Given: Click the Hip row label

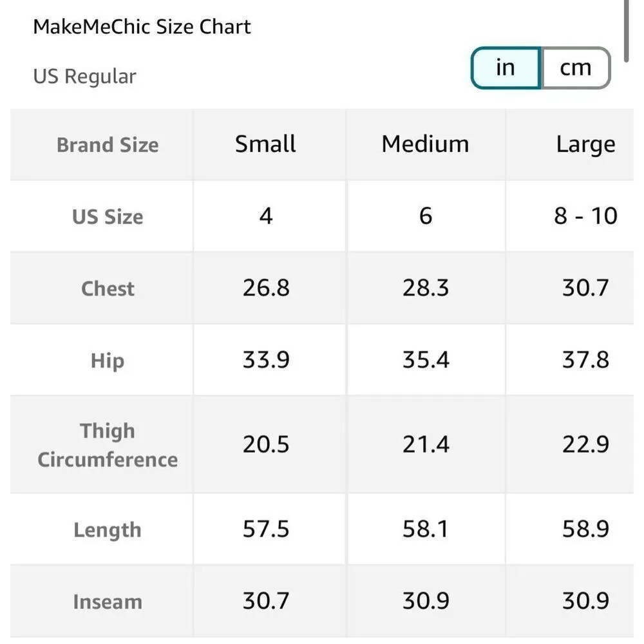Looking at the screenshot, I should pyautogui.click(x=108, y=360).
